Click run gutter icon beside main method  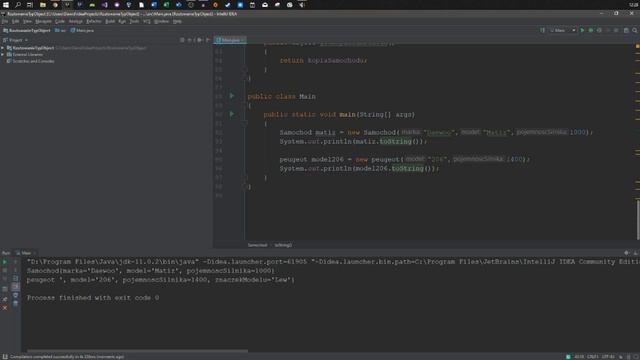232,114
